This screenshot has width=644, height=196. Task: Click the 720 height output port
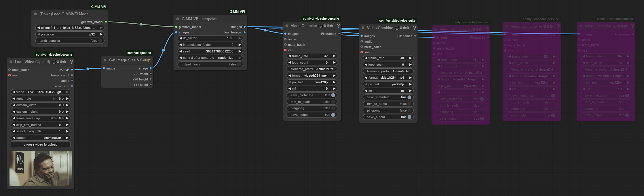coord(151,79)
